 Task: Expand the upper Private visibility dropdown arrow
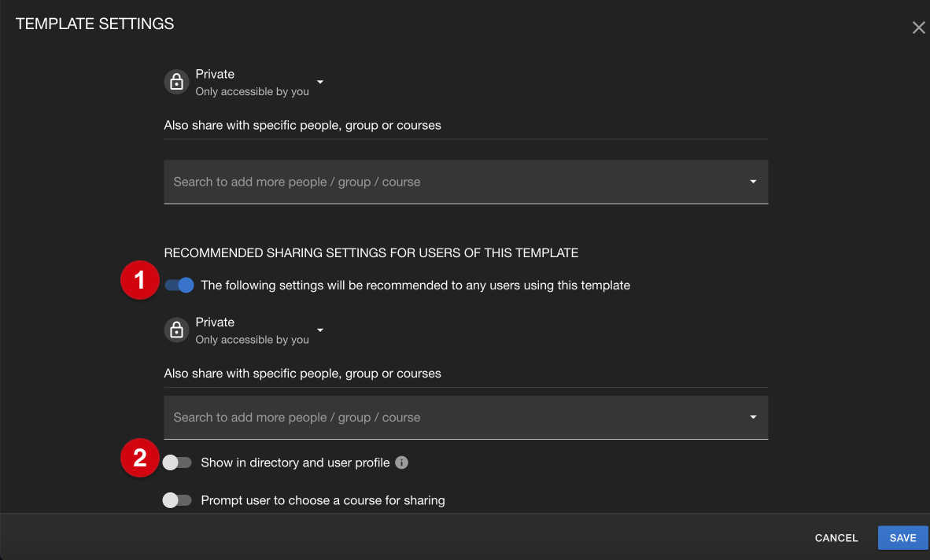point(320,82)
